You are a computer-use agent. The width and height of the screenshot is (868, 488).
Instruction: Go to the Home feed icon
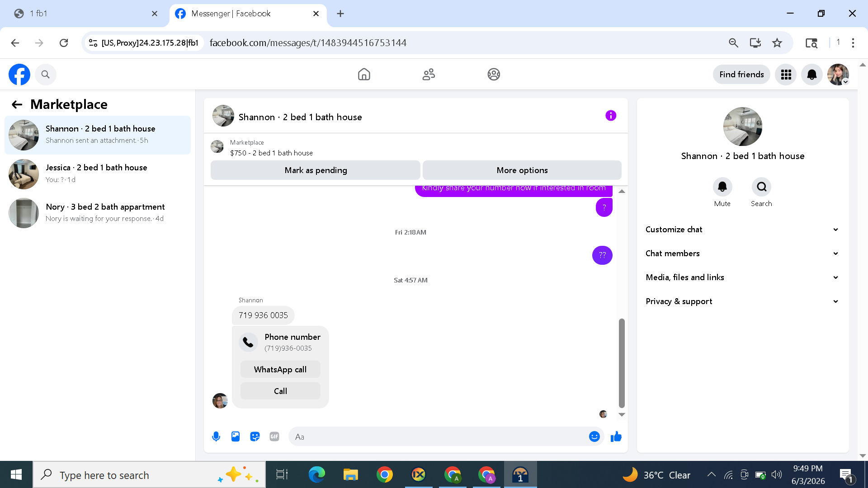pos(364,75)
